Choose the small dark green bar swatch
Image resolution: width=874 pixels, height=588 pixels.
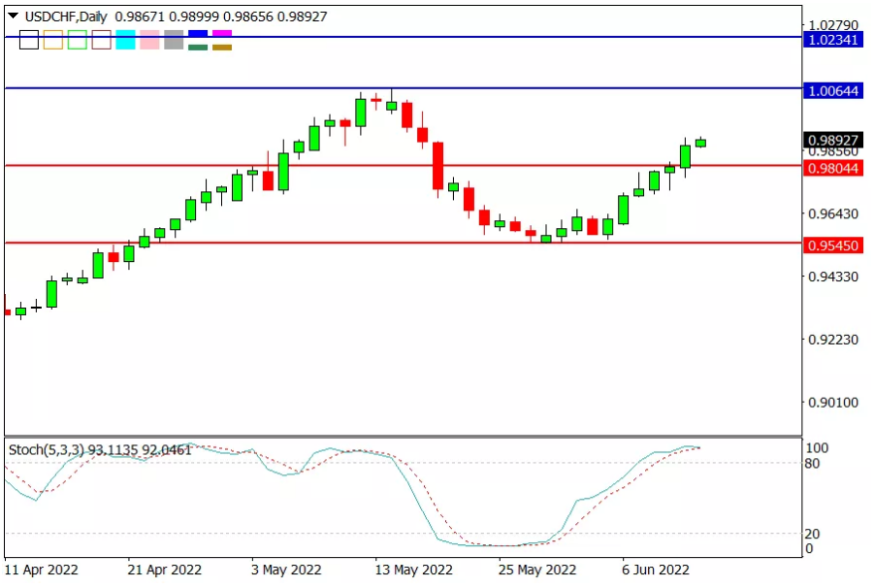coord(198,48)
